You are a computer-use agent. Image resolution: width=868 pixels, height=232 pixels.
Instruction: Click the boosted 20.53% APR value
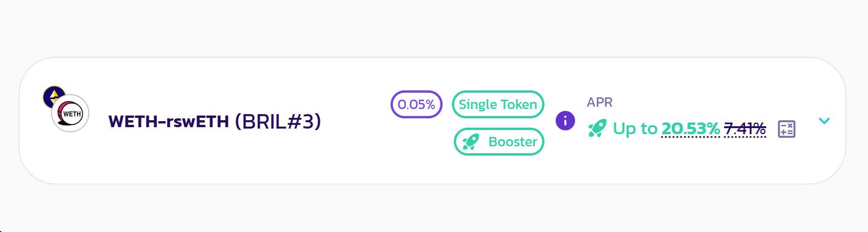(690, 128)
